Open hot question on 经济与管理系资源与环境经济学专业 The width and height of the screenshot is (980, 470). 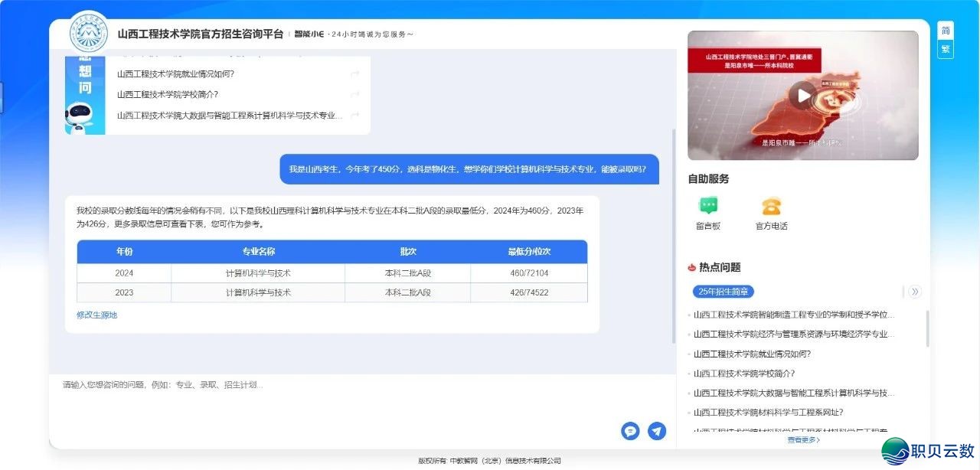point(794,334)
